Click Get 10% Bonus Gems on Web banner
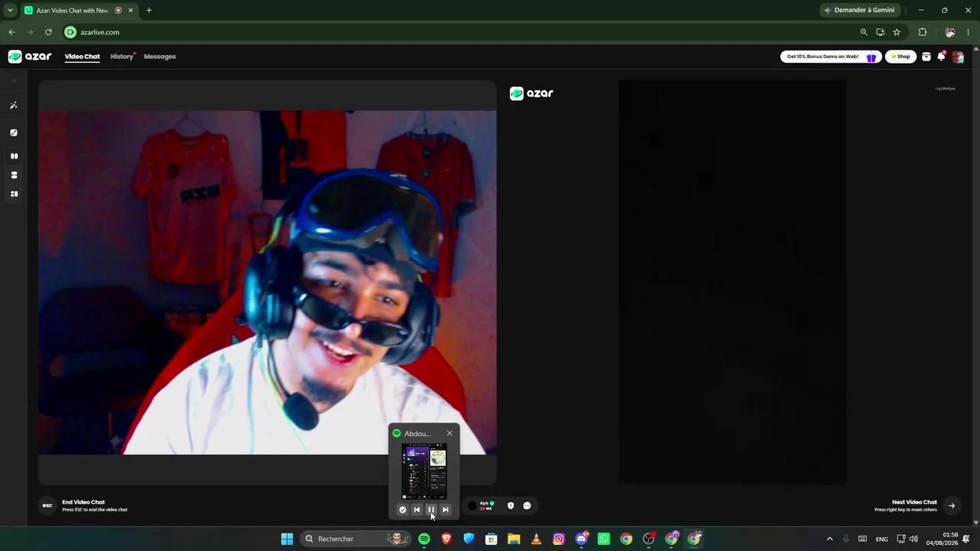 831,57
